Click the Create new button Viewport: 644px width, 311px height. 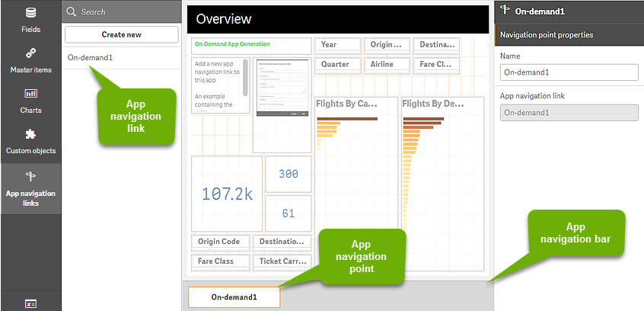[121, 34]
